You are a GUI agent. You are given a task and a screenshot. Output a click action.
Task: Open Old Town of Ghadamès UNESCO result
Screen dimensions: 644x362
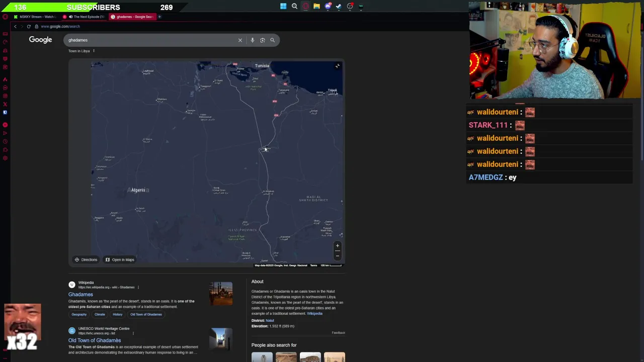(x=95, y=340)
